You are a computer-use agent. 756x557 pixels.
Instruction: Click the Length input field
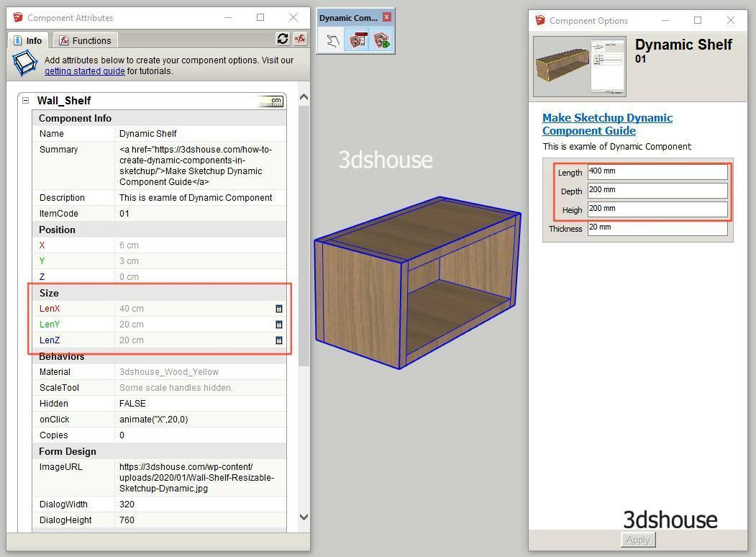point(657,171)
